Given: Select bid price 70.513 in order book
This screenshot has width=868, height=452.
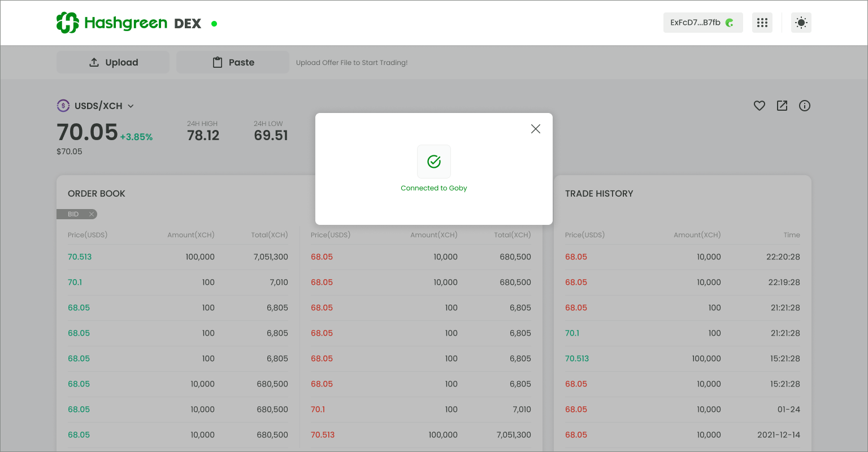Looking at the screenshot, I should pos(80,257).
